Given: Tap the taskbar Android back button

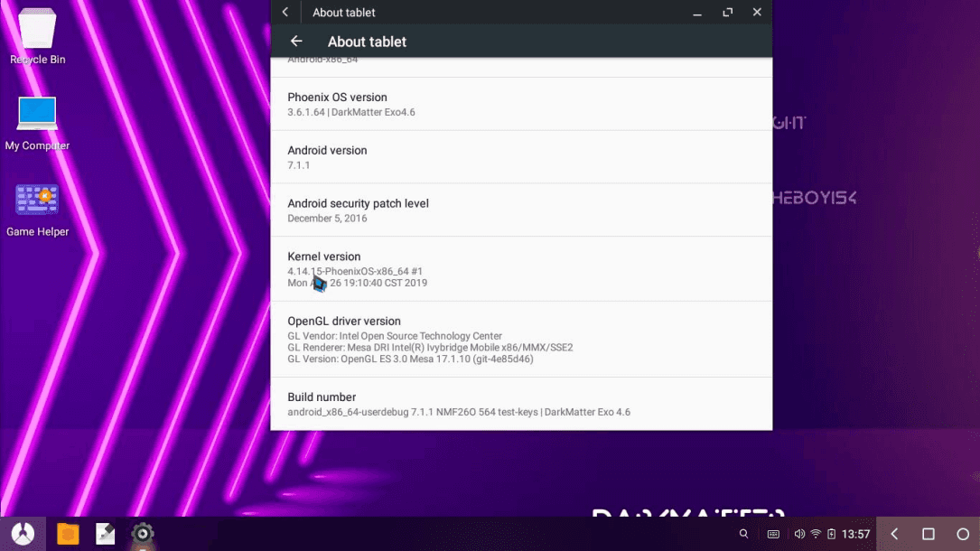Looking at the screenshot, I should tap(894, 534).
